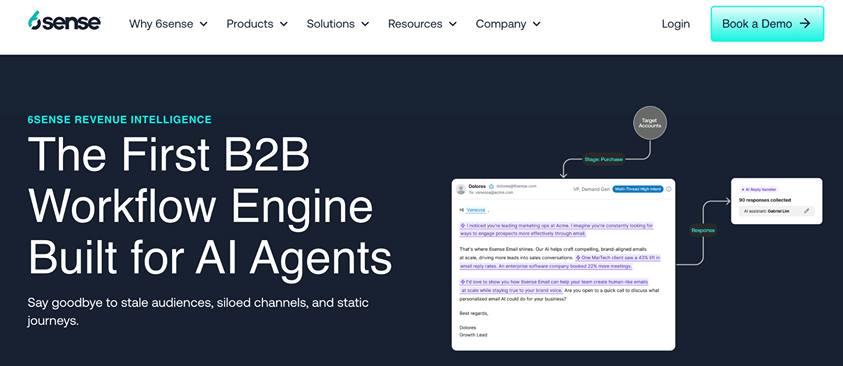
Task: Click the Book a Demo button
Action: [x=767, y=24]
